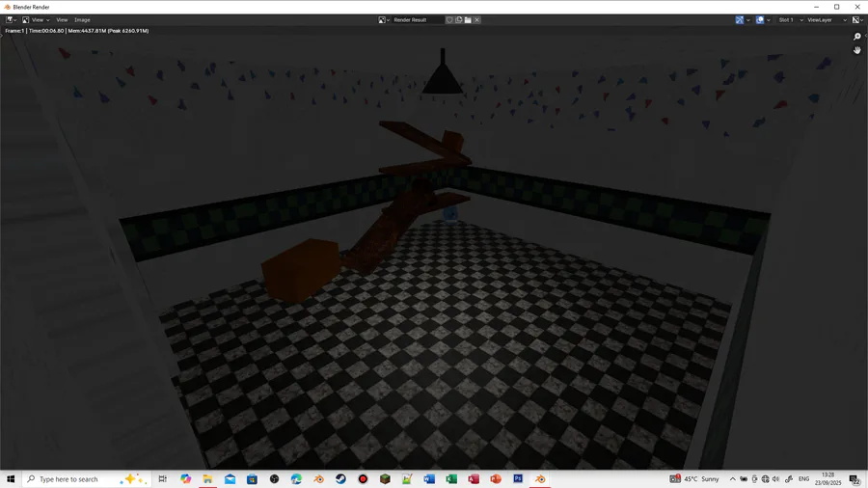Click the rendered image viewport
Viewport: 868px width, 488px height.
coord(434,248)
